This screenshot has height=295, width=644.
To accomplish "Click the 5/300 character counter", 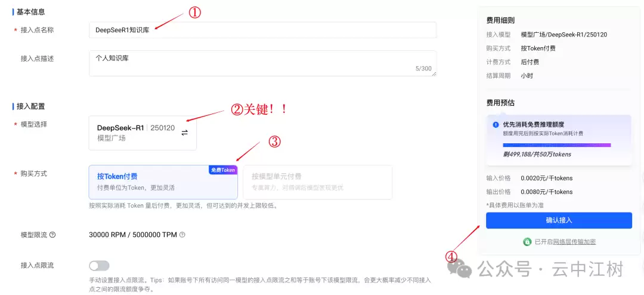I will [423, 69].
